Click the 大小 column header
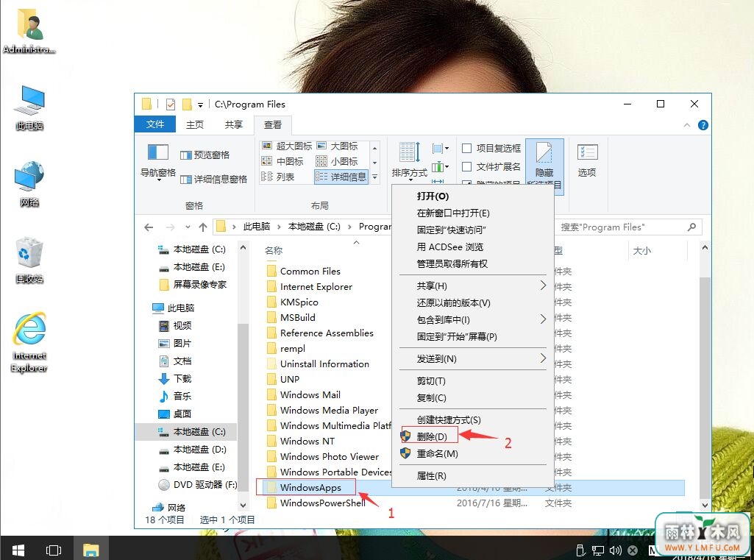 [642, 250]
